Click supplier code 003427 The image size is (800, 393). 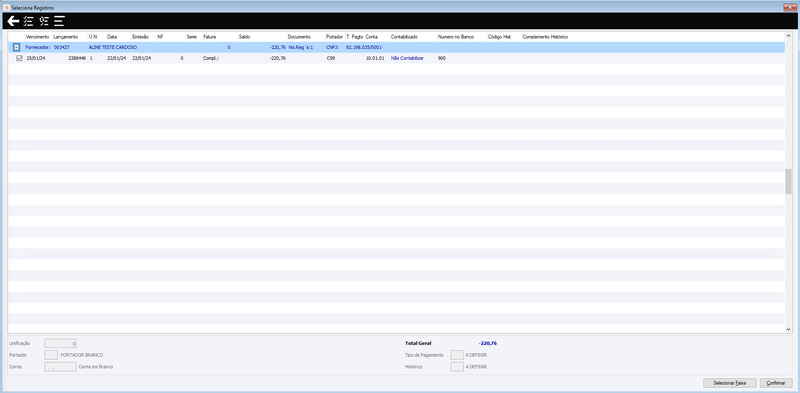click(62, 47)
